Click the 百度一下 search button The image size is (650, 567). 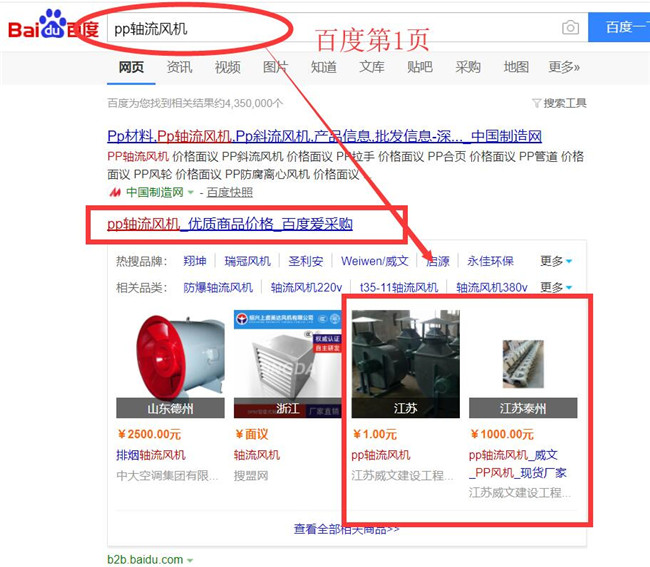pos(619,27)
